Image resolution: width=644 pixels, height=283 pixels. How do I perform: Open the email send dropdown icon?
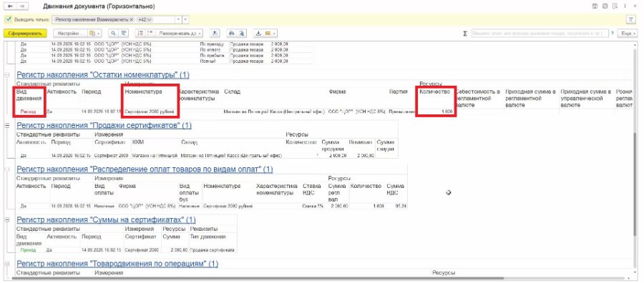(270, 33)
